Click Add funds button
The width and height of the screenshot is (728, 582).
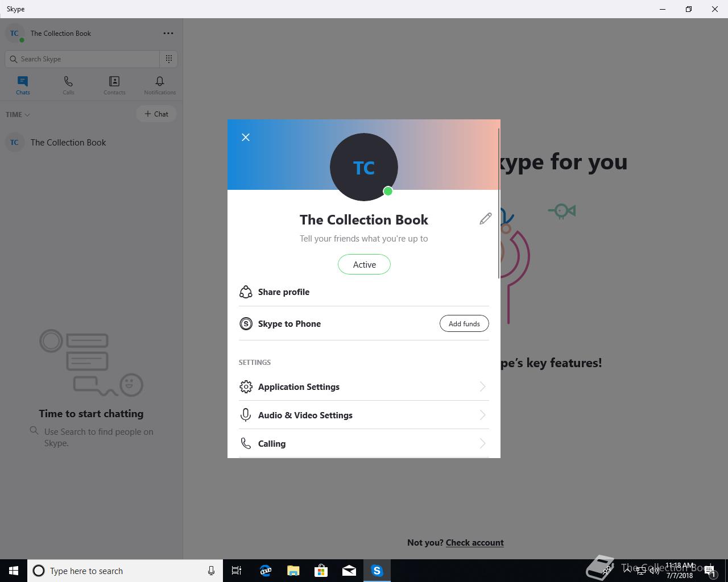point(464,323)
